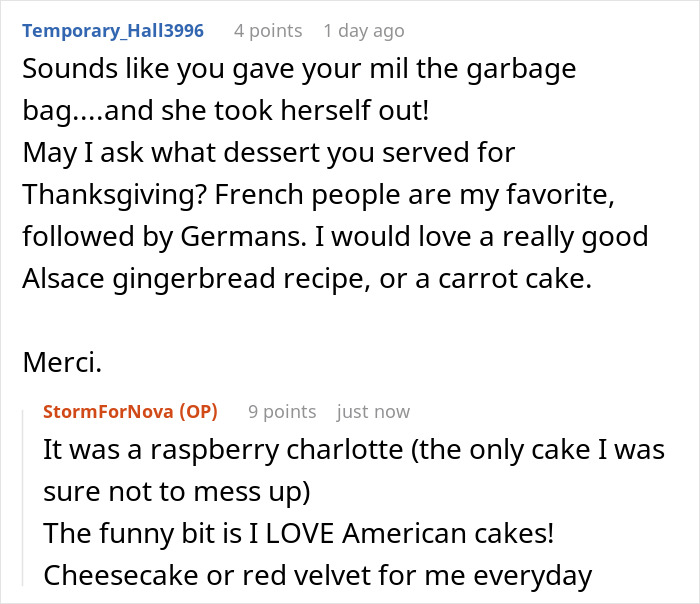Screen dimensions: 700x604
Task: Click the '4 points' score label
Action: point(268,31)
